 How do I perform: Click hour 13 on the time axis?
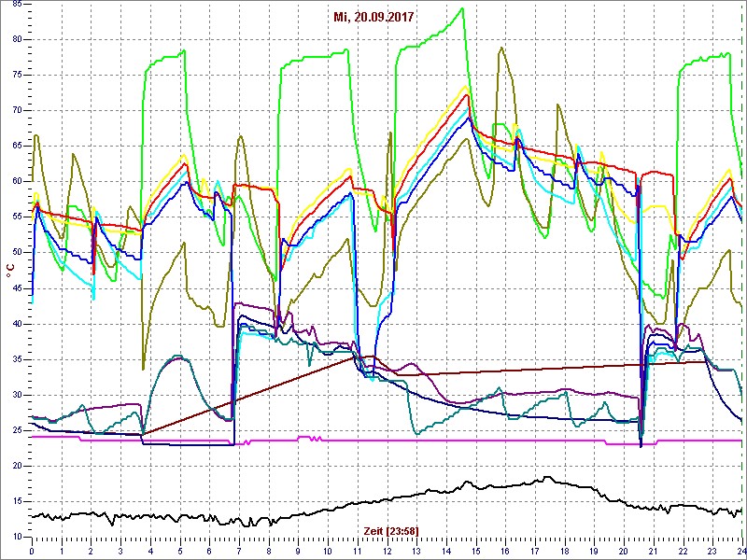tap(416, 551)
